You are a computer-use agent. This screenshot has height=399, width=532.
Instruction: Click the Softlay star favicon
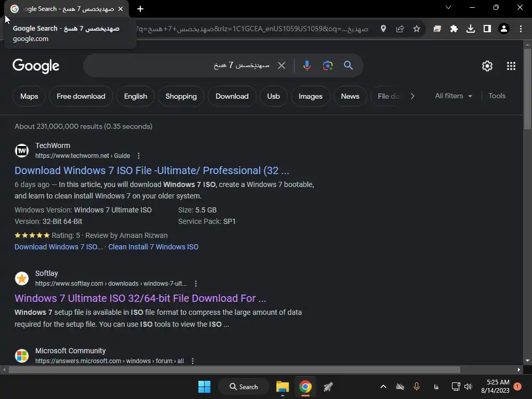pyautogui.click(x=22, y=278)
